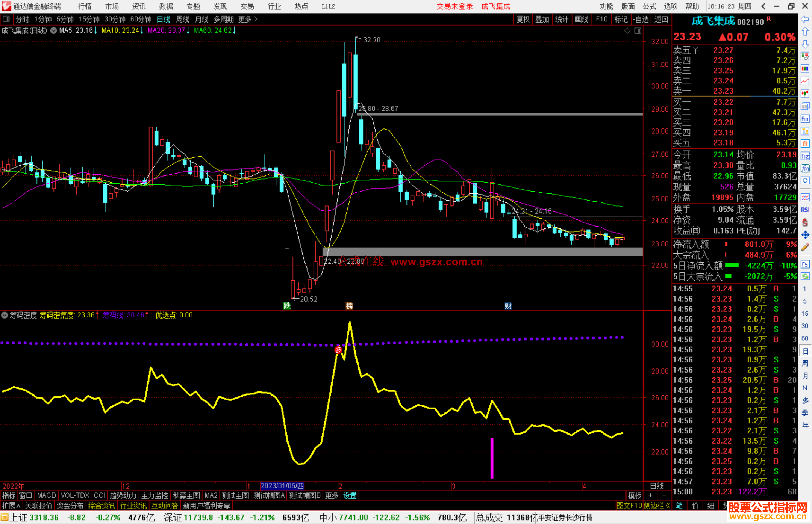Open the 功能 menu
Screen dimensions: 812x524
[x=606, y=6]
